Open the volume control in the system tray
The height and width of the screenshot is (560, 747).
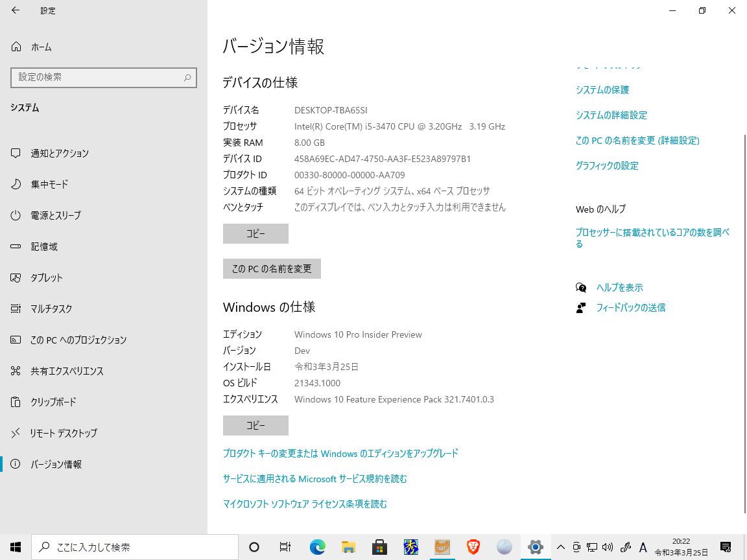click(607, 547)
